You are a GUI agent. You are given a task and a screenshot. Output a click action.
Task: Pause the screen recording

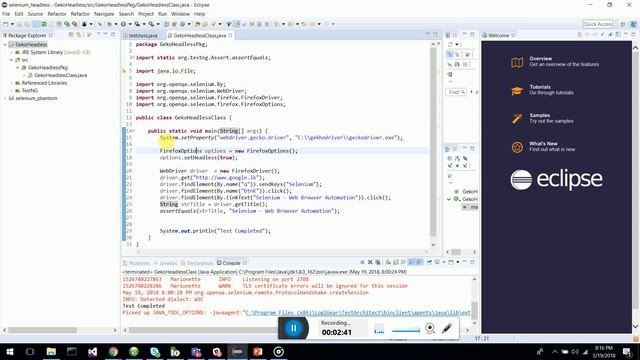293,328
